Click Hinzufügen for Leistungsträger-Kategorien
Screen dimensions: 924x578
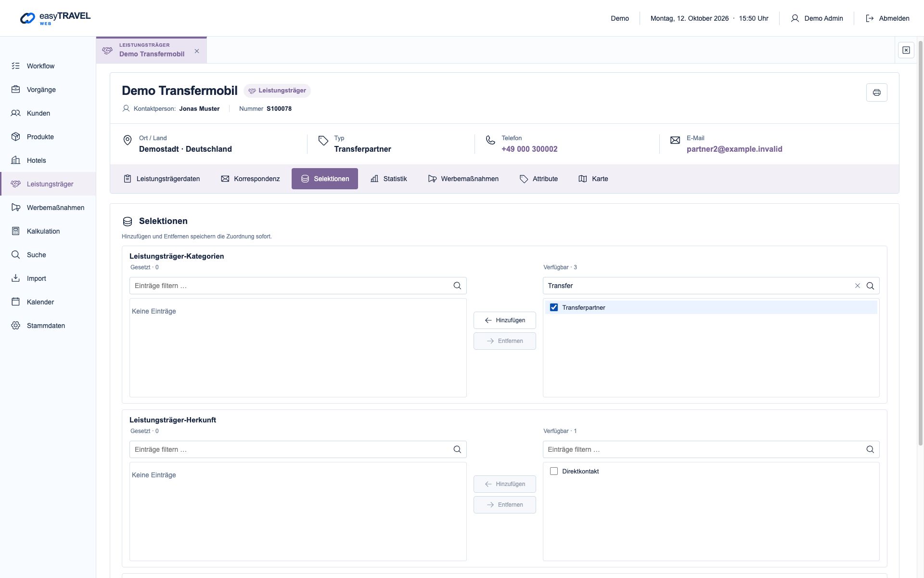[505, 320]
